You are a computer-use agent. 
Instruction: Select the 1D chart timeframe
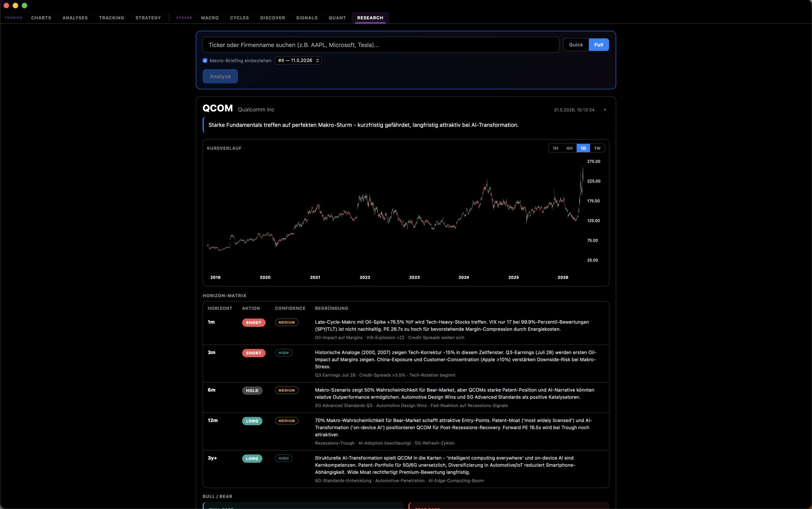(583, 148)
